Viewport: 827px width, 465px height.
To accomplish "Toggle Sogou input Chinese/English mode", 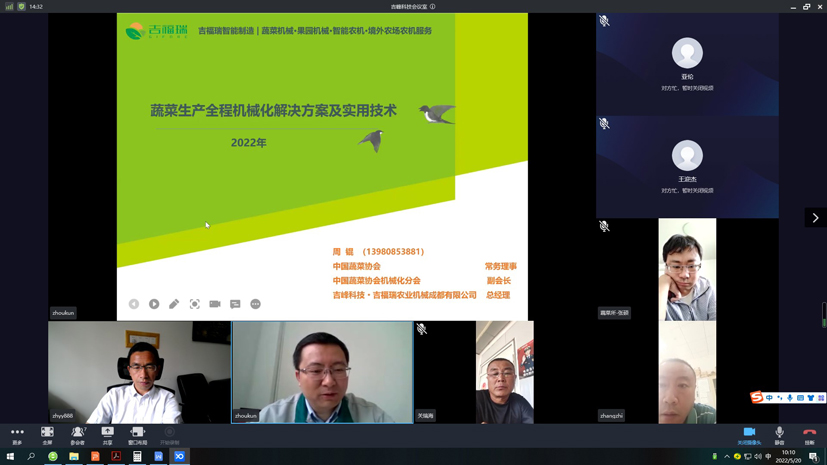I will coord(769,398).
